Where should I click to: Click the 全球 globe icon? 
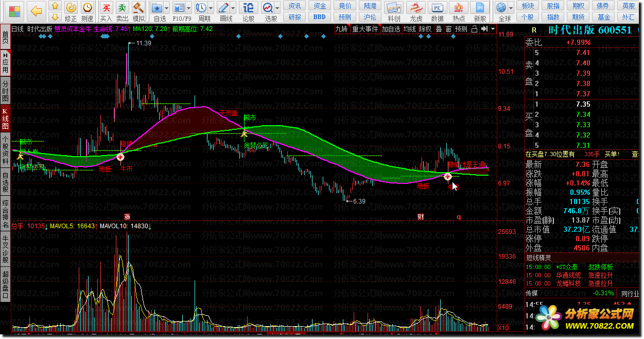tap(501, 8)
